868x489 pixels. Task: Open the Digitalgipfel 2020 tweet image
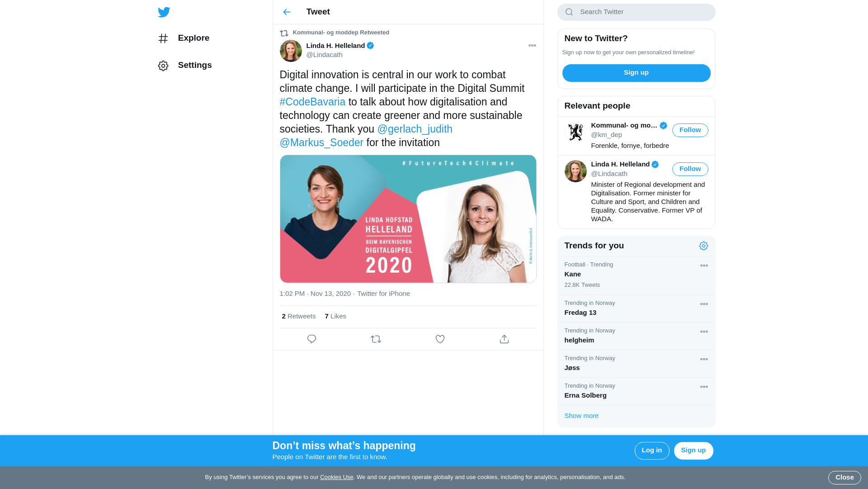point(408,219)
